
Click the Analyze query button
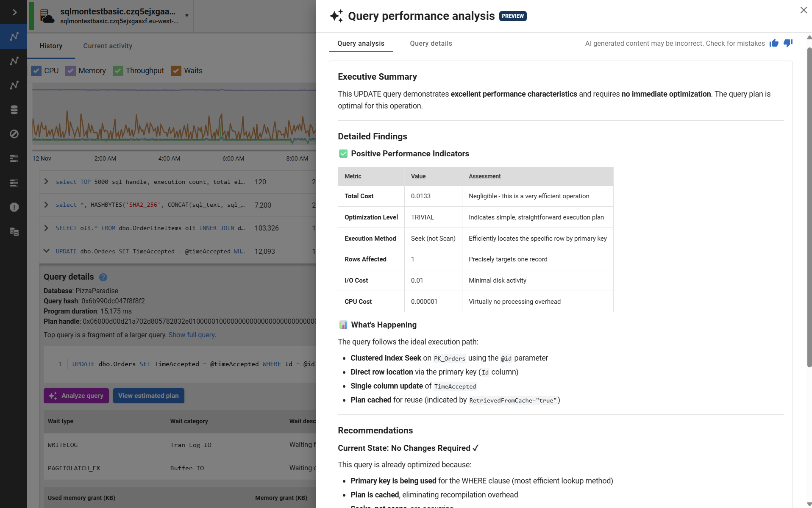click(x=76, y=396)
